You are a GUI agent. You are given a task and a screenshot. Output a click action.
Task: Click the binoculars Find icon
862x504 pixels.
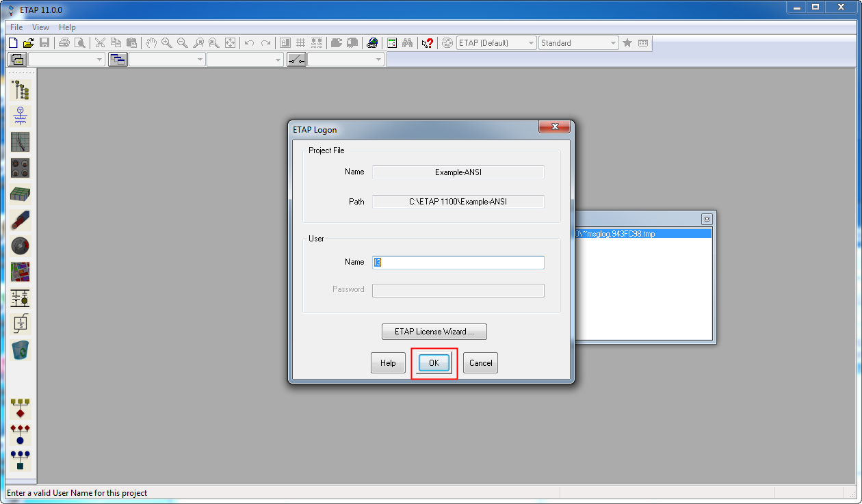[x=408, y=43]
